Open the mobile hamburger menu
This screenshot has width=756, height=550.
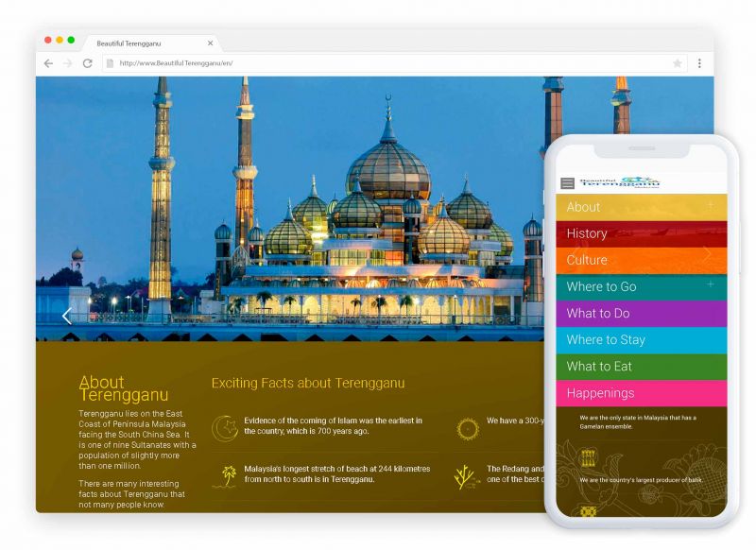coord(567,183)
